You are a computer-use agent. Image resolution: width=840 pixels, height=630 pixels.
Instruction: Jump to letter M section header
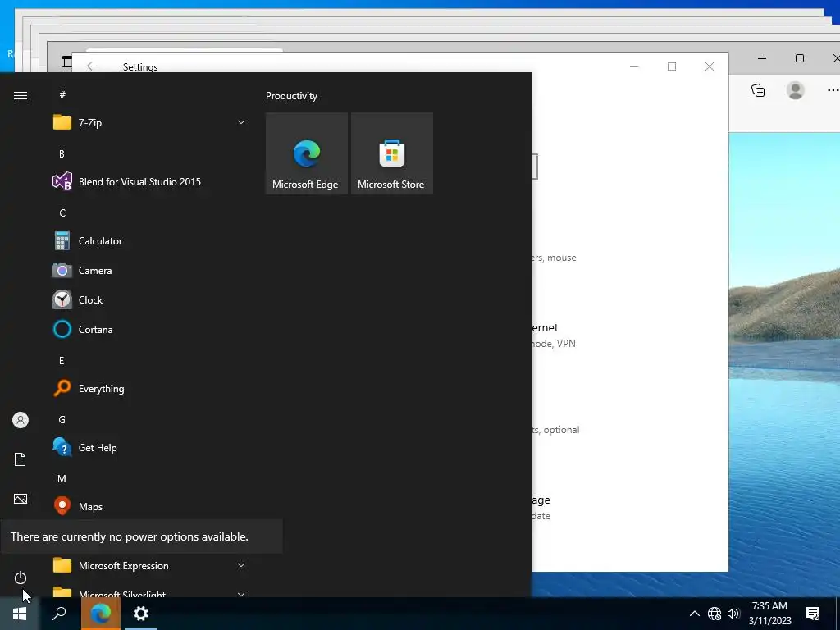62,479
